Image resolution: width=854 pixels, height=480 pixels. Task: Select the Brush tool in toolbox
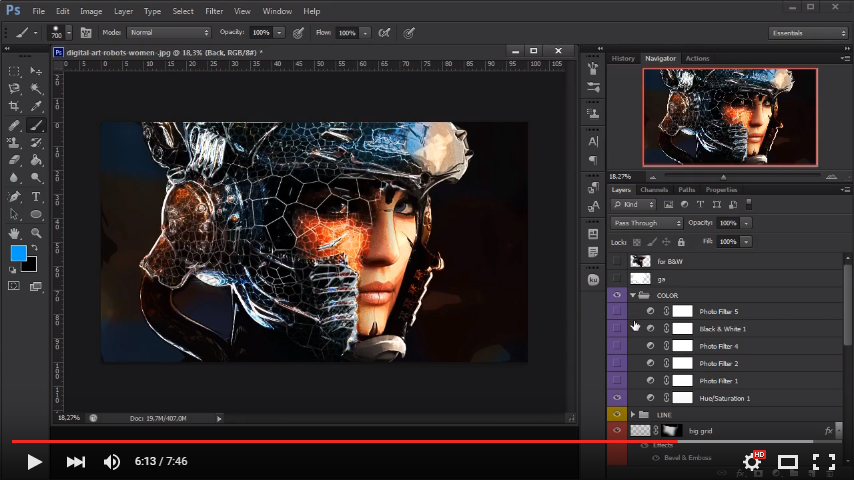[x=36, y=125]
